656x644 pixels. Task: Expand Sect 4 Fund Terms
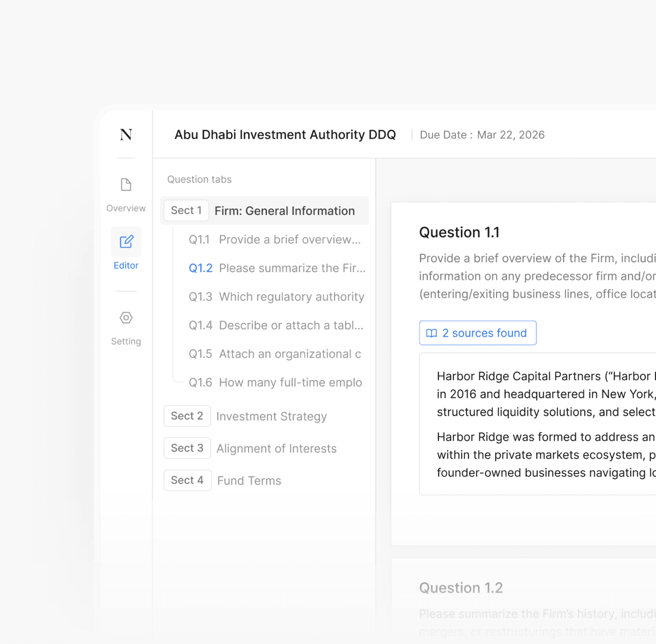click(223, 480)
